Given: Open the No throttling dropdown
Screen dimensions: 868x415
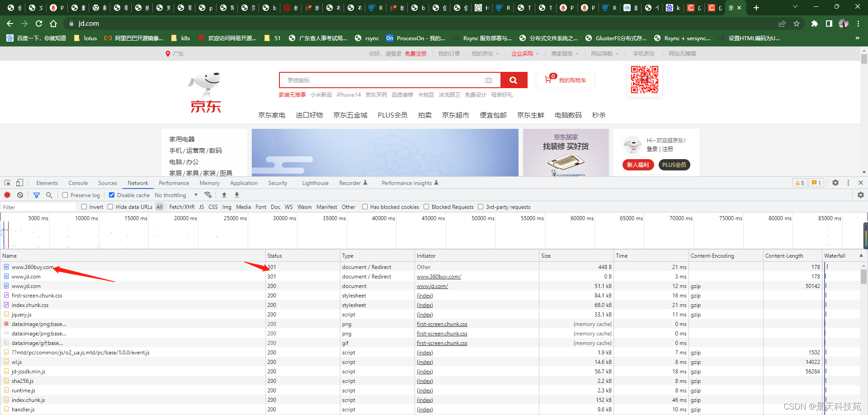Looking at the screenshot, I should coord(176,195).
